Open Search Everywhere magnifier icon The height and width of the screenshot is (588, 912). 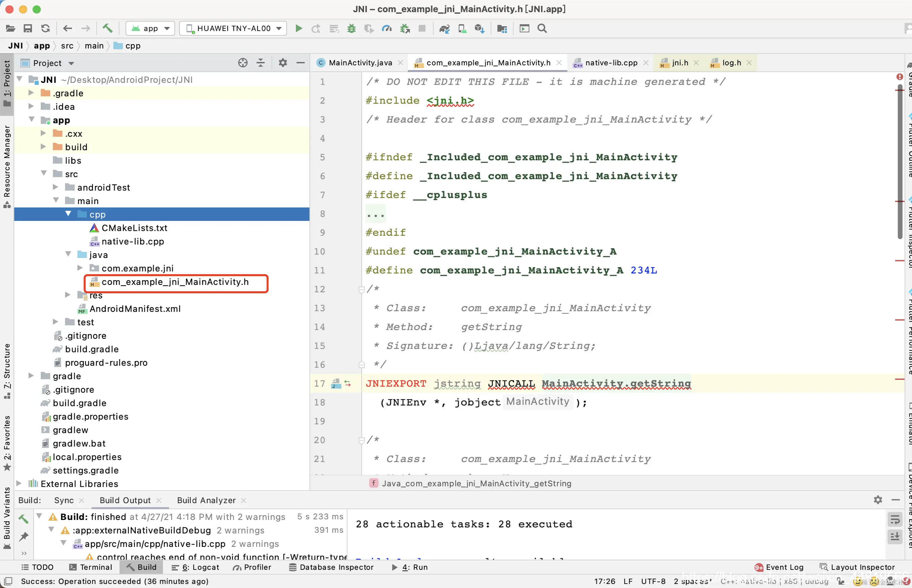542,28
